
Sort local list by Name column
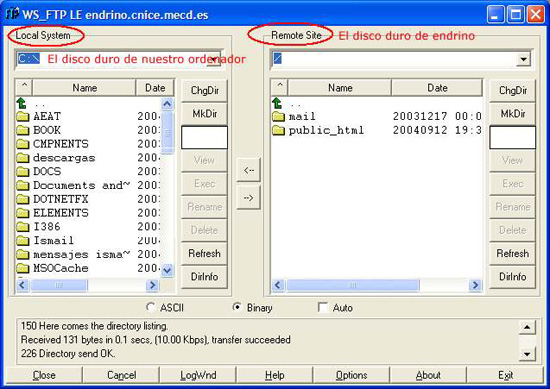84,87
